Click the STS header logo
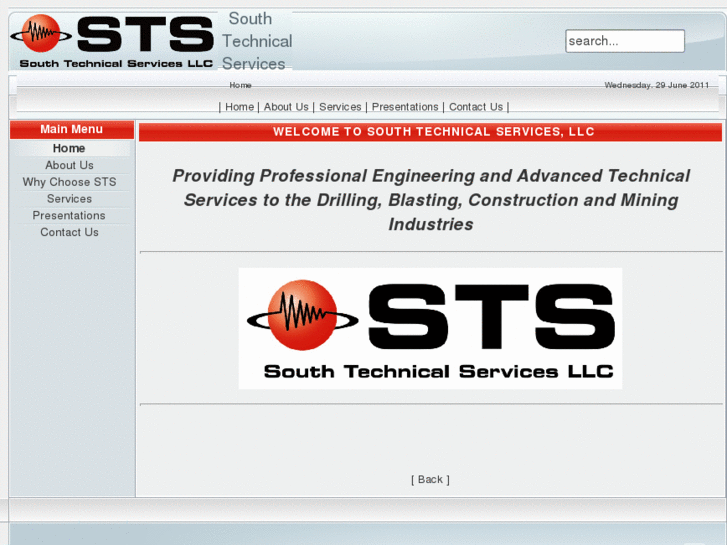The width and height of the screenshot is (727, 545). coord(112,41)
